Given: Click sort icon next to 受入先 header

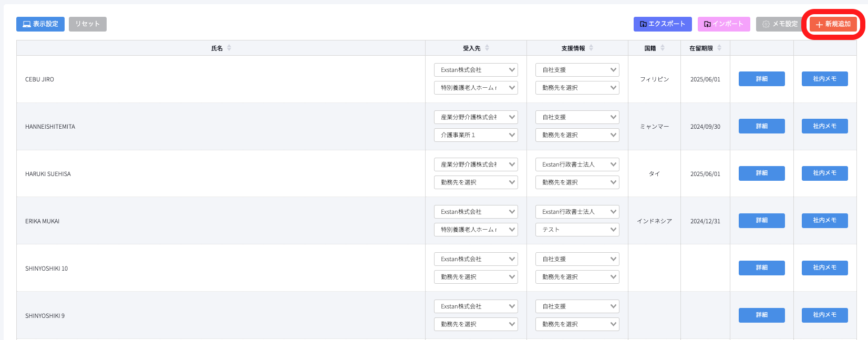Looking at the screenshot, I should [x=487, y=48].
